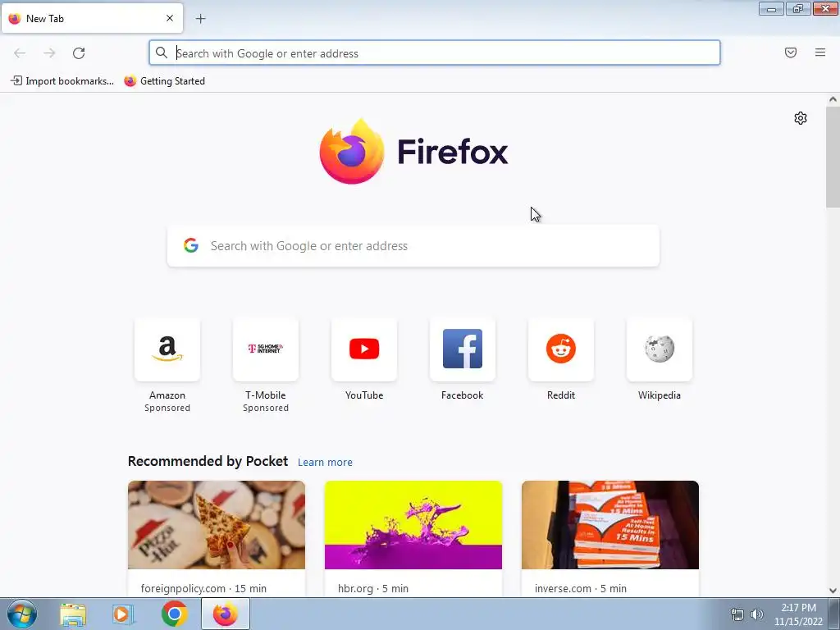Click the foreignpolicy.com · 15 min label
Image resolution: width=840 pixels, height=630 pixels.
coord(203,588)
